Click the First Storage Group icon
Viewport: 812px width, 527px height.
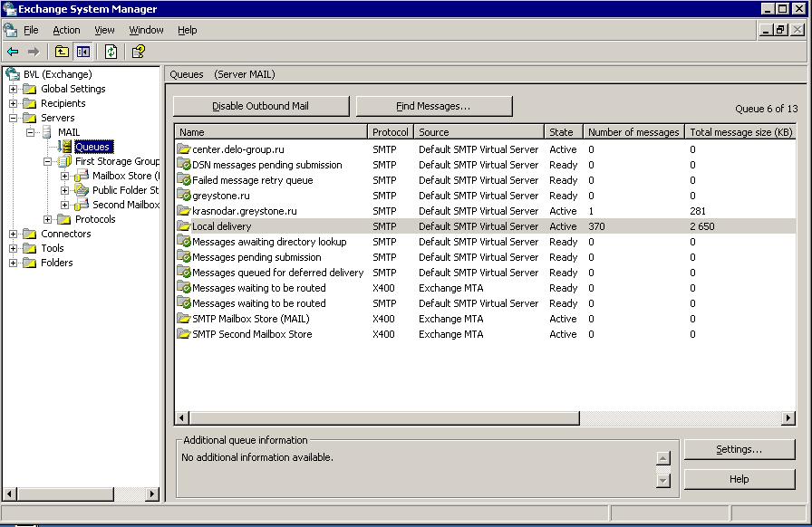click(64, 161)
